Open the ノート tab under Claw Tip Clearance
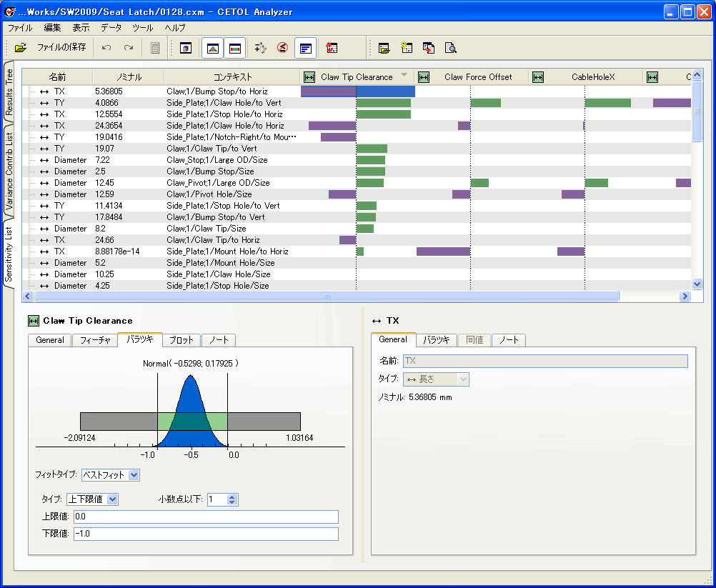This screenshot has height=588, width=716. pos(219,340)
